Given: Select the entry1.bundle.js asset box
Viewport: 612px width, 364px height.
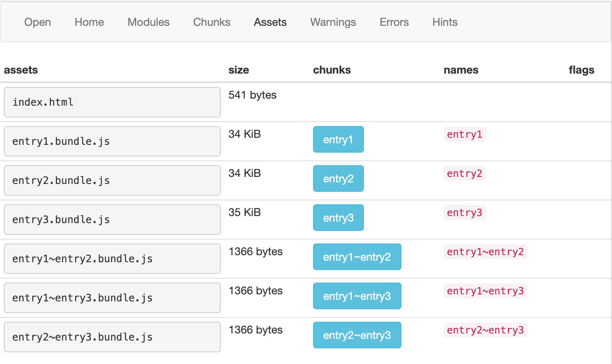Looking at the screenshot, I should pos(112,141).
